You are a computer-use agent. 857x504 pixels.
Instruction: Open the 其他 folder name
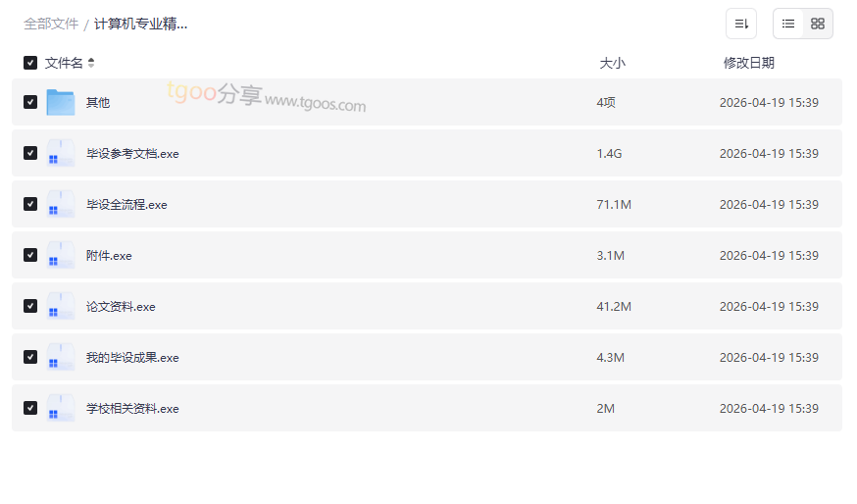click(98, 102)
